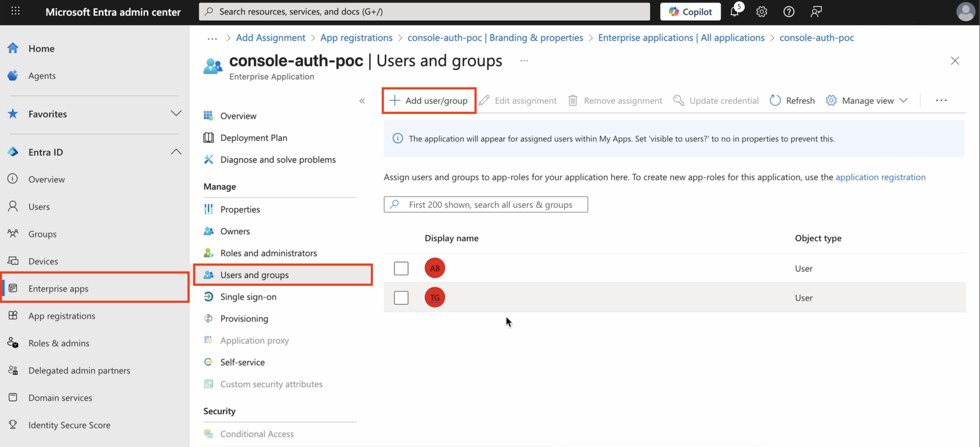Collapse the resource menu with double chevron
This screenshot has width=980, height=447.
[x=362, y=101]
